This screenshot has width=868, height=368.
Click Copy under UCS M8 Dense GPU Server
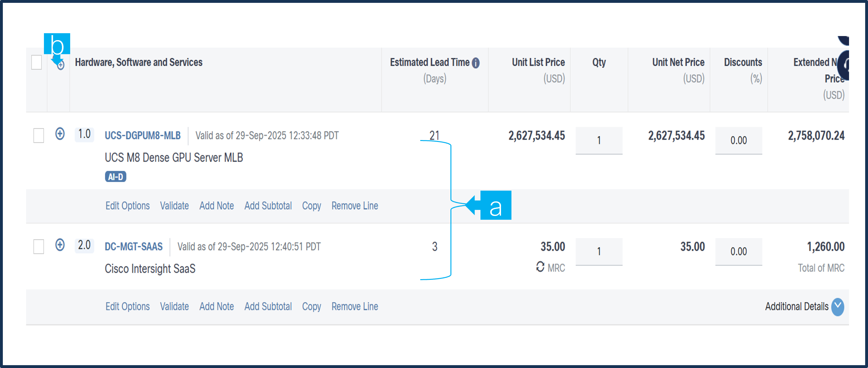[311, 206]
